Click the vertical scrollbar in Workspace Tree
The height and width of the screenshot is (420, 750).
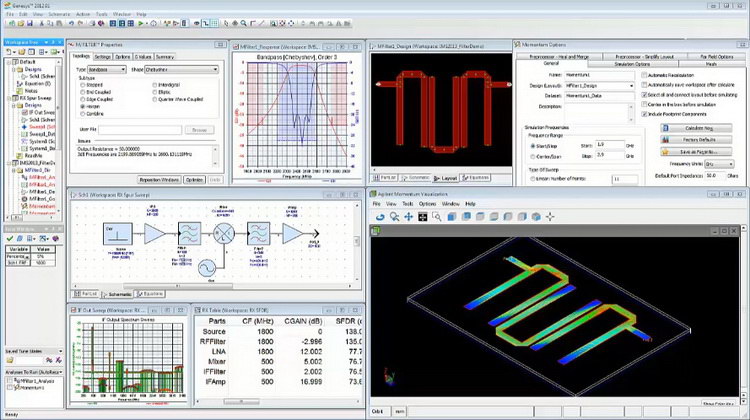63,120
